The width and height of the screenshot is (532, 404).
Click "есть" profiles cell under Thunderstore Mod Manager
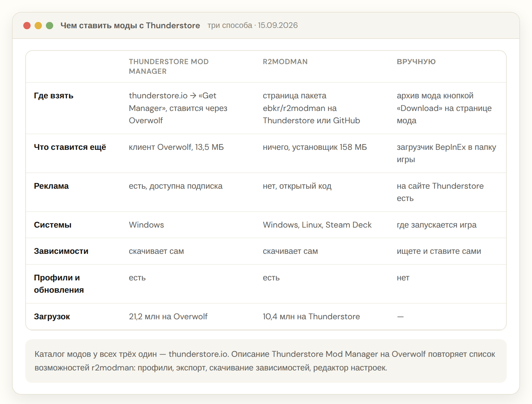coord(137,278)
